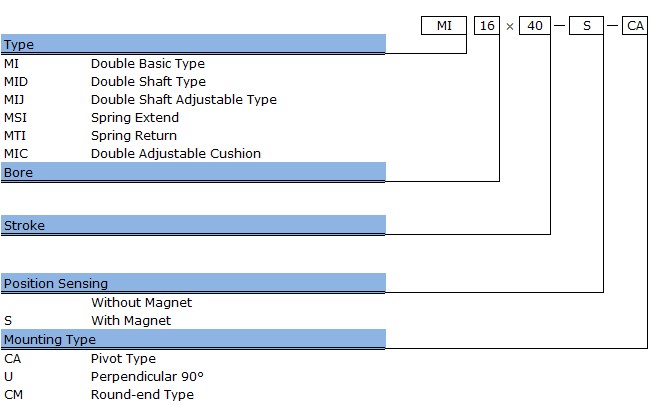Click the Bore section header

pyautogui.click(x=193, y=172)
